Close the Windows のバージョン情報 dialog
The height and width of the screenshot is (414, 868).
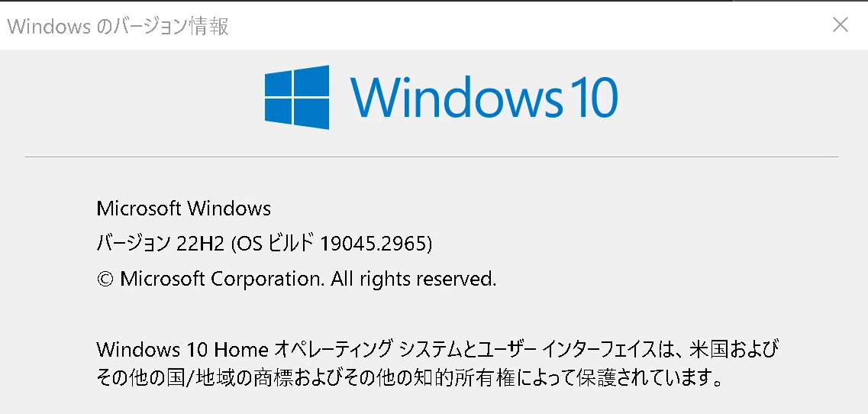coord(841,25)
